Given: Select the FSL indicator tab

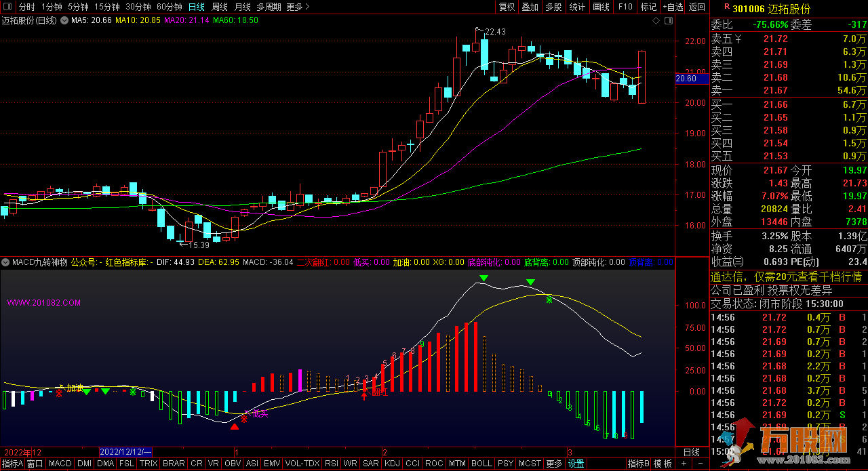Looking at the screenshot, I should (126, 464).
